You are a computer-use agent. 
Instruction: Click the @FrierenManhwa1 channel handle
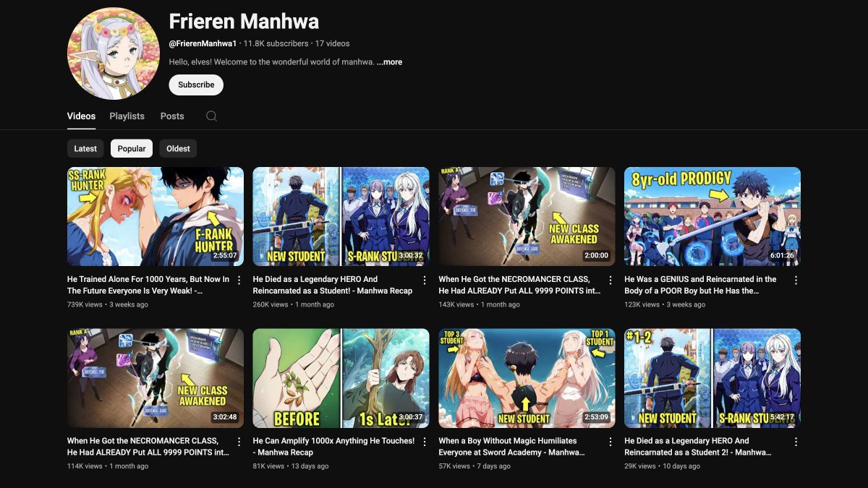203,43
